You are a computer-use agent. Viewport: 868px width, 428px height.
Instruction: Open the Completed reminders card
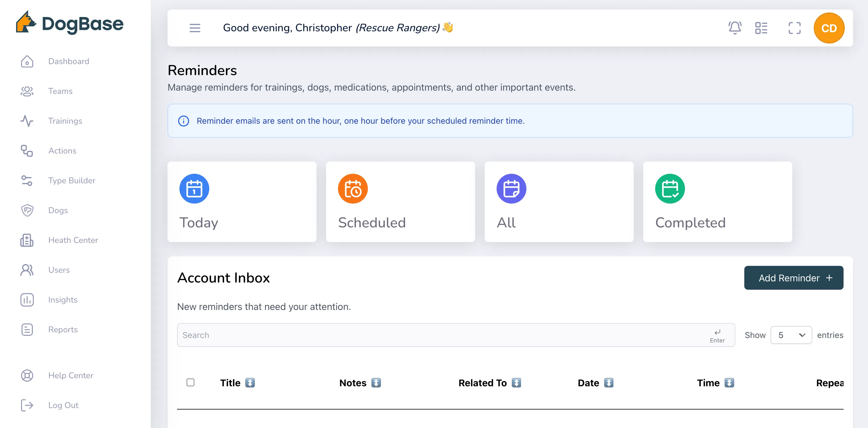pos(717,201)
